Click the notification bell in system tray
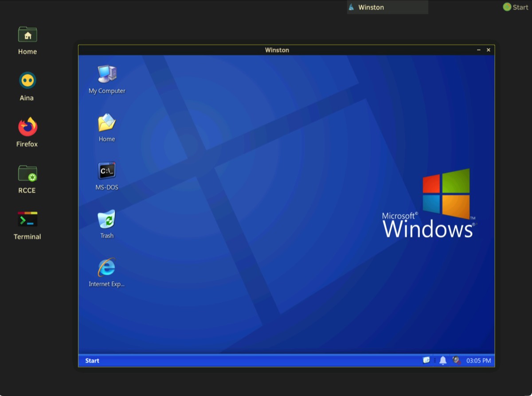 pyautogui.click(x=443, y=361)
